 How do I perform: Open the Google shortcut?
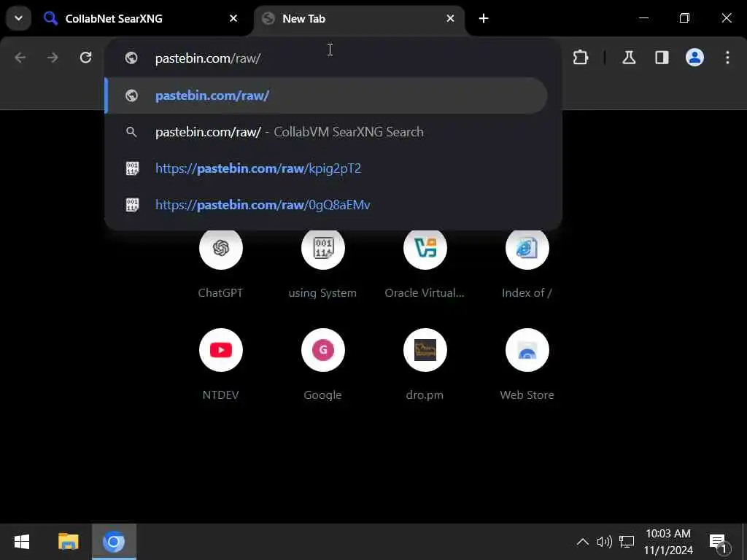click(x=322, y=365)
